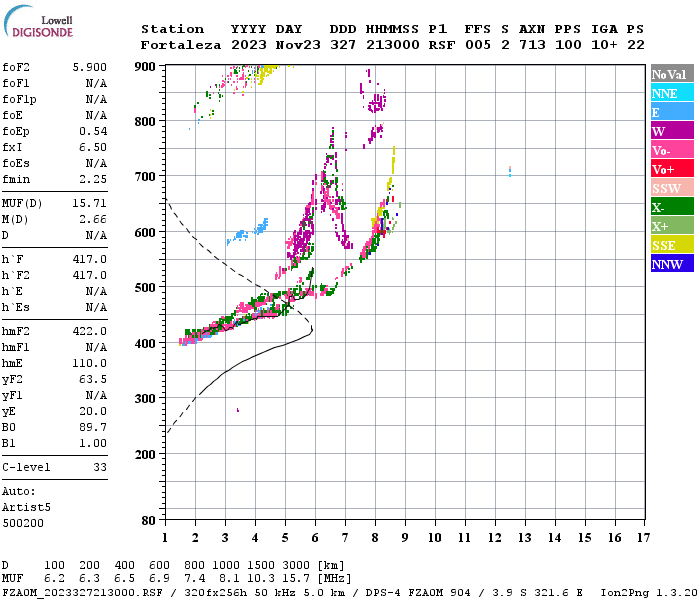Select the NNE cyan legend swatch

[672, 93]
